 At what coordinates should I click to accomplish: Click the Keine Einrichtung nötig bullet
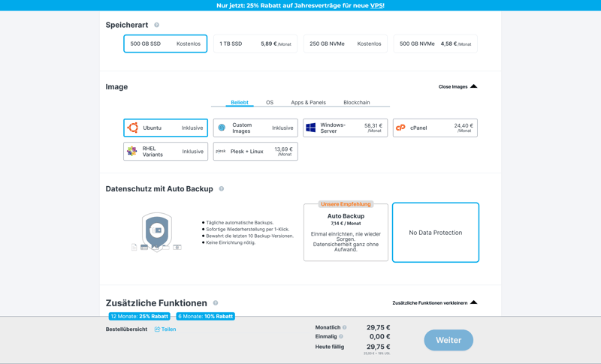231,242
